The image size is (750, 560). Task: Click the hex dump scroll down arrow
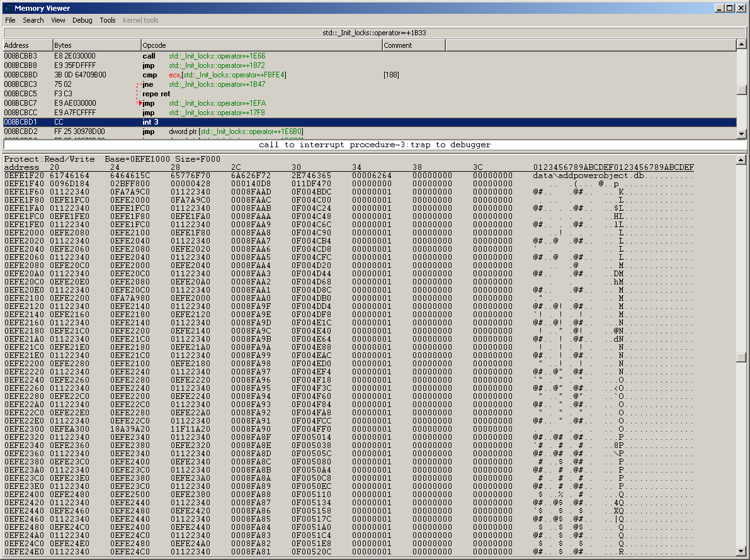click(741, 552)
